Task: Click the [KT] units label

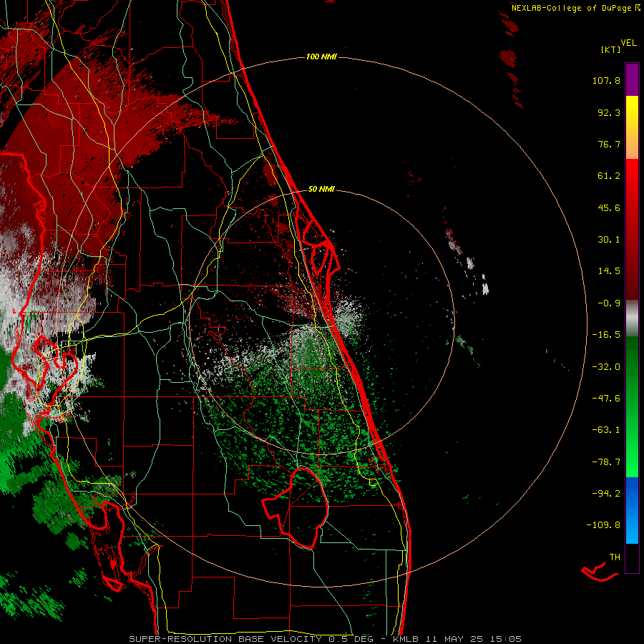Action: pyautogui.click(x=611, y=49)
